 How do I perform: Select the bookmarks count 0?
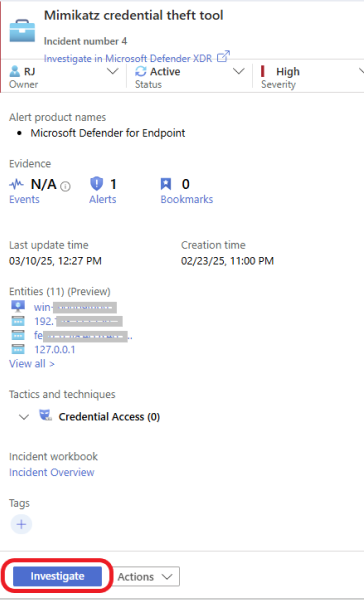(x=186, y=184)
